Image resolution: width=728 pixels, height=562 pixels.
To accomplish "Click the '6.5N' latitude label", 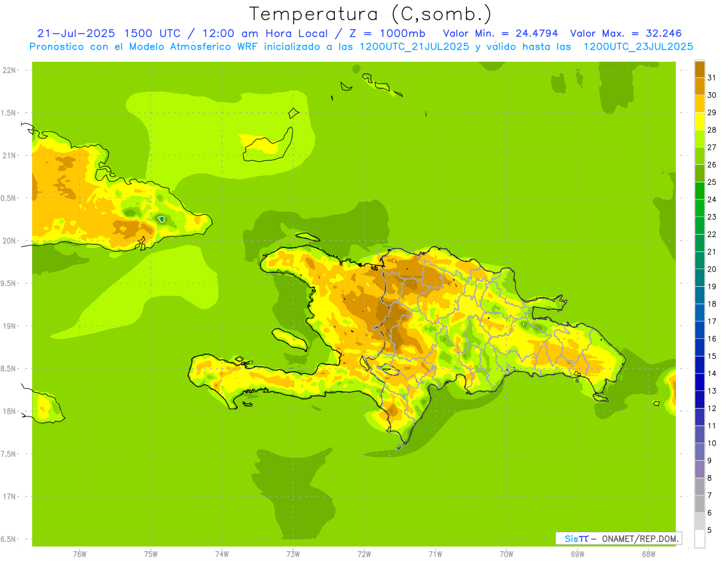I will (x=8, y=539).
